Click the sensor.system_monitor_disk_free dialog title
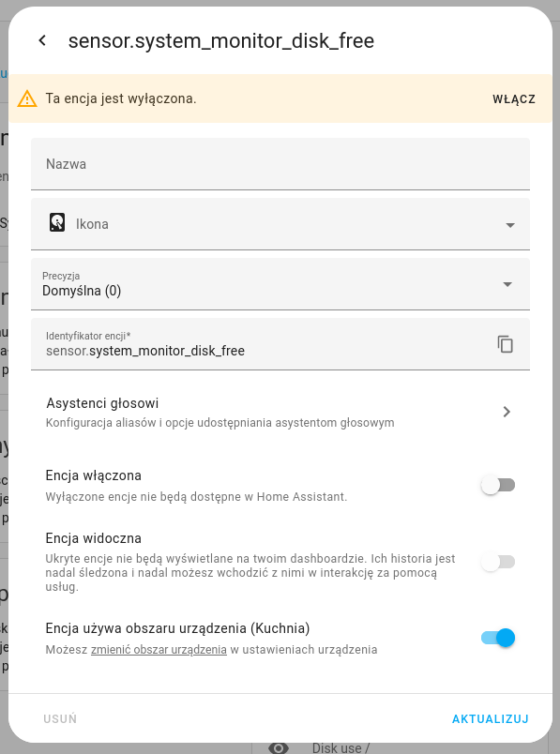The width and height of the screenshot is (560, 754). point(221,41)
